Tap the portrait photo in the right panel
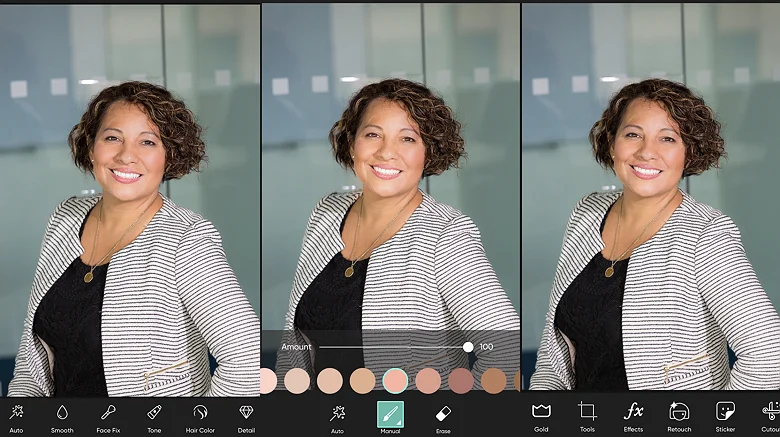The width and height of the screenshot is (780, 437). coord(651,197)
